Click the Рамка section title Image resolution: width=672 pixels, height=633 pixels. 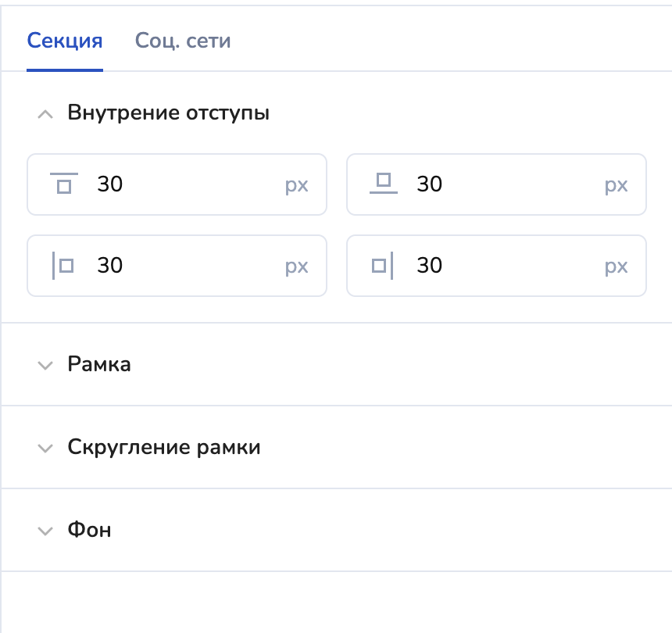[99, 364]
